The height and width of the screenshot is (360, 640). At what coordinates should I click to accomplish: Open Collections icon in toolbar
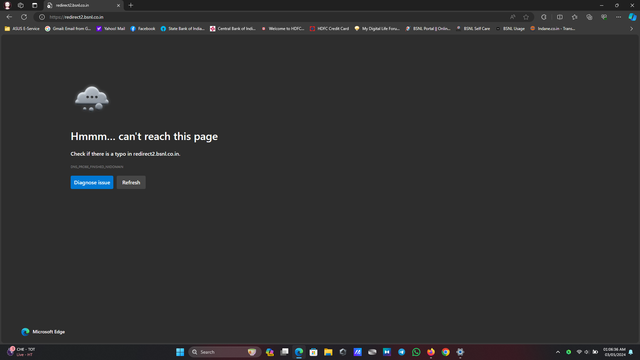pos(589,17)
